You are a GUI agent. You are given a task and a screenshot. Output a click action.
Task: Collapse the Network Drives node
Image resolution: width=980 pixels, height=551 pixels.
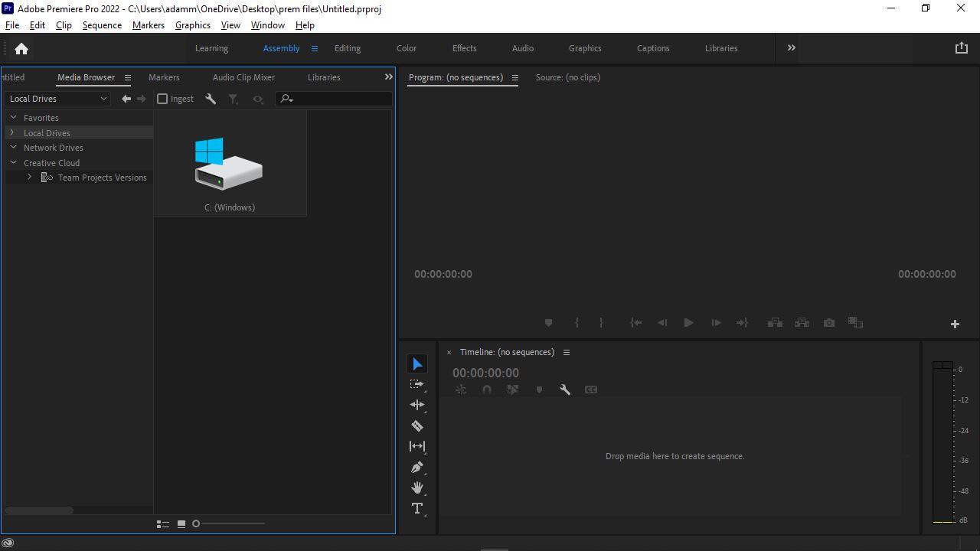point(13,148)
